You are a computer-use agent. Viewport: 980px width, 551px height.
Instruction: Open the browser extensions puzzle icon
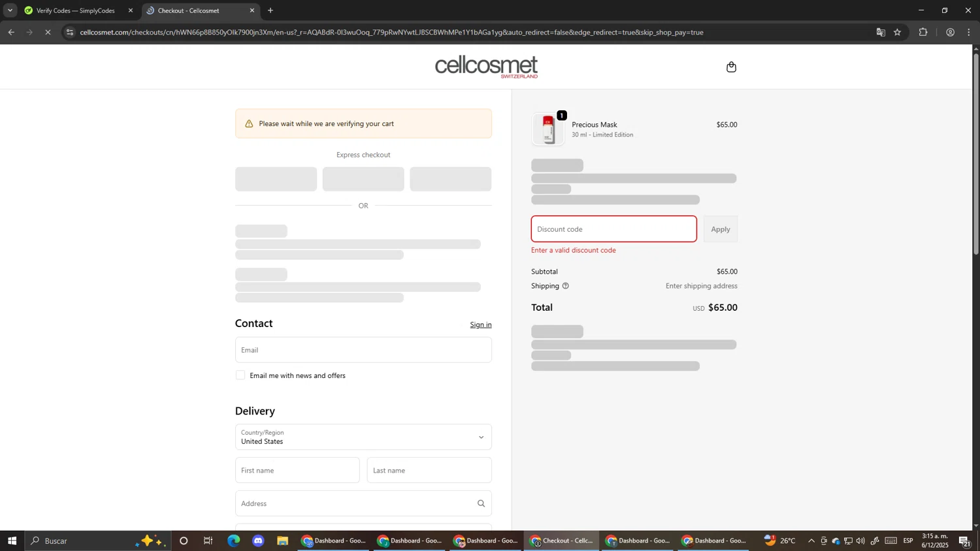coord(923,32)
